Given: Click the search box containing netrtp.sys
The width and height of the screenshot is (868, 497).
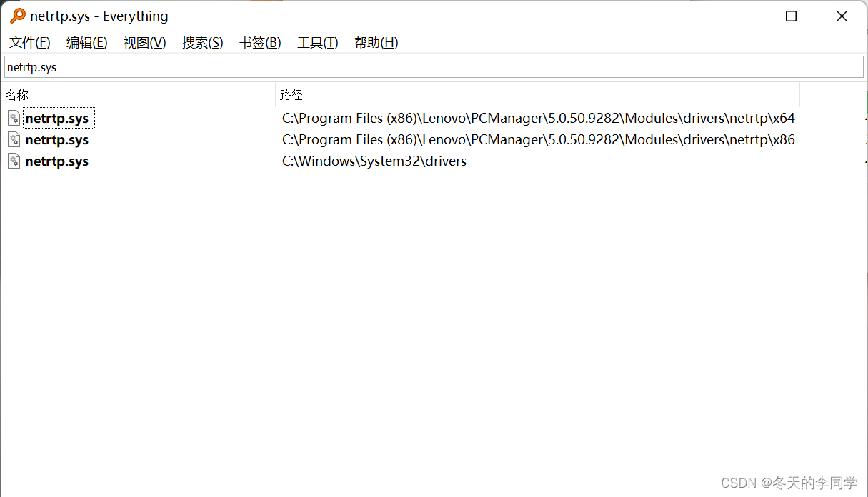Looking at the screenshot, I should pyautogui.click(x=434, y=68).
